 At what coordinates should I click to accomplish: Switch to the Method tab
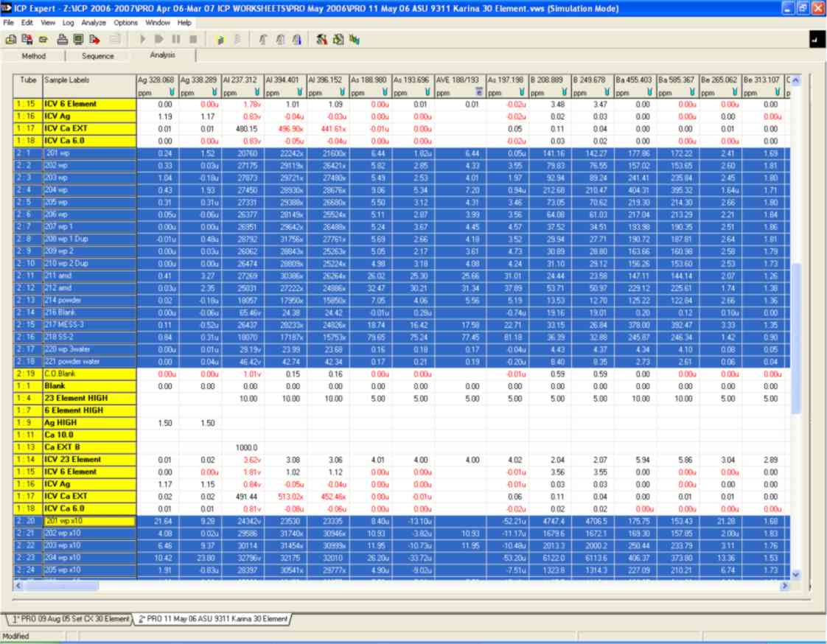33,55
